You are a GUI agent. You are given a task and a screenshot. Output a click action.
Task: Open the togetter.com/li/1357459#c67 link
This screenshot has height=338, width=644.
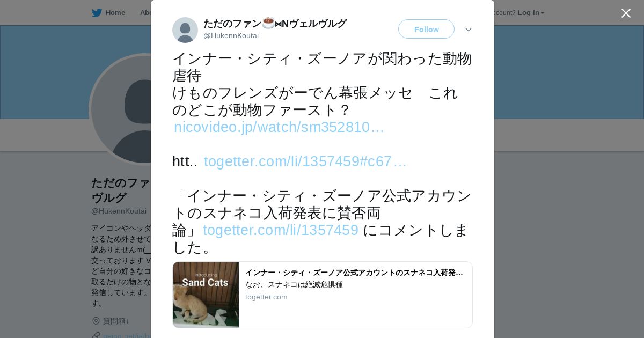coord(305,161)
